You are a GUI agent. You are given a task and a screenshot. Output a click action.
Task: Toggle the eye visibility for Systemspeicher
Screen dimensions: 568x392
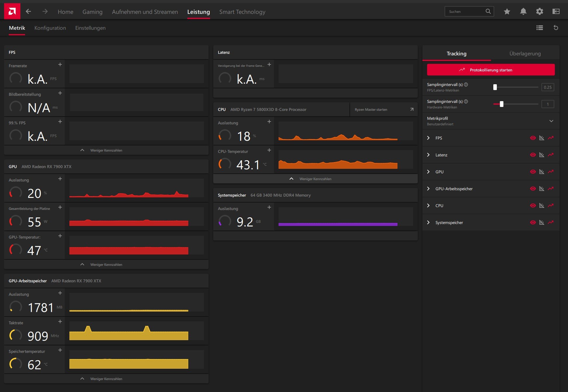(533, 222)
